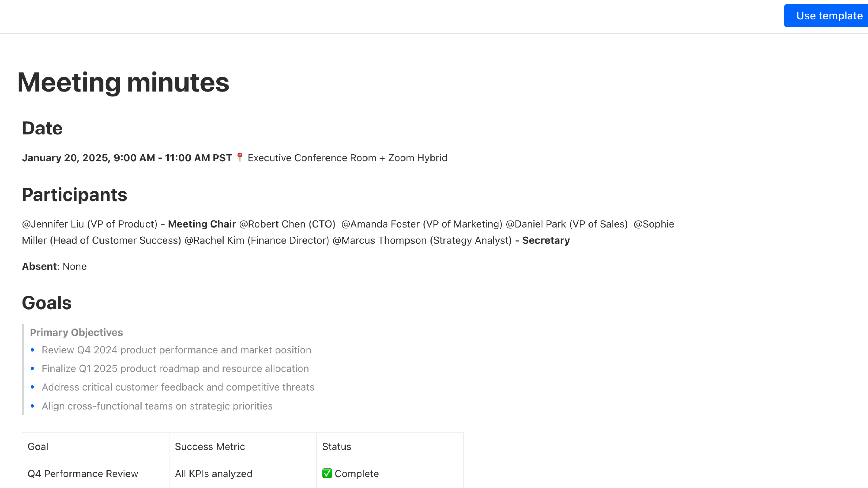Click the bullet about competitive threats

(x=178, y=387)
